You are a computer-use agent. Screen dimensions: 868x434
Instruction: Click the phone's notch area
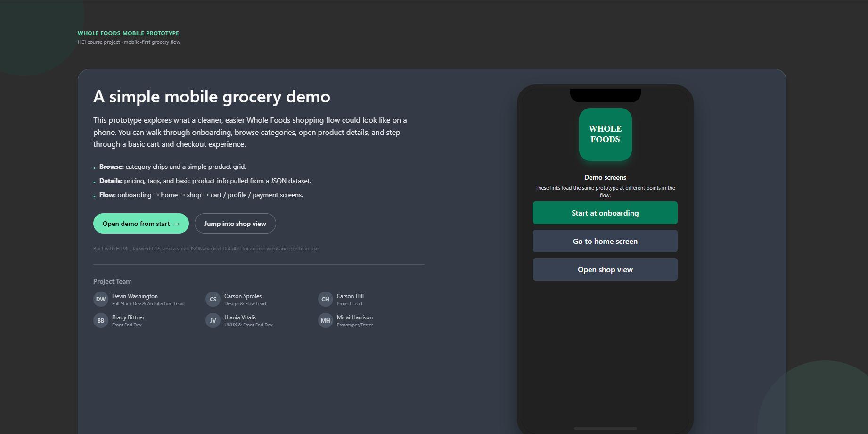click(605, 94)
